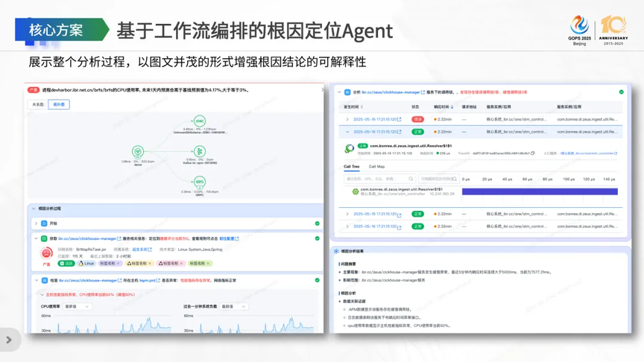Remove the yellow 标签名称 tag
Screen dimensions: 644x362
[x=150, y=264]
